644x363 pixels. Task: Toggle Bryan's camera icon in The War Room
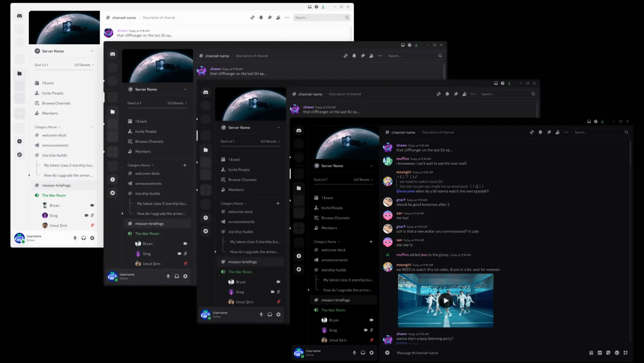(372, 320)
